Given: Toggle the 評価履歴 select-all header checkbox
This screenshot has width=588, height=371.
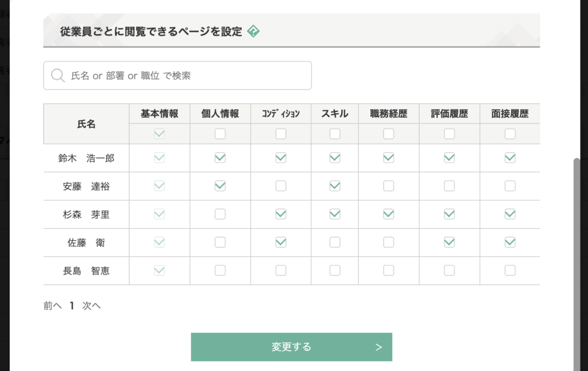Looking at the screenshot, I should pos(449,134).
